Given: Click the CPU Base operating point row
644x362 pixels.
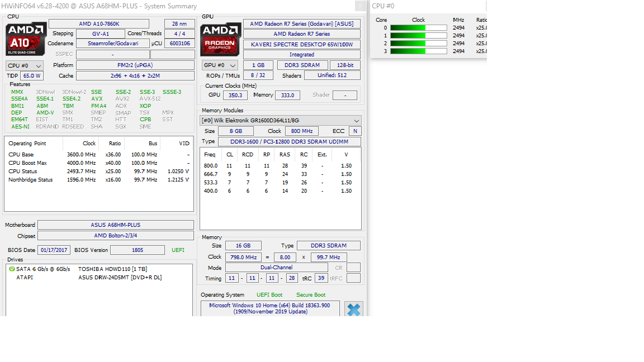Looking at the screenshot, I should [x=98, y=155].
